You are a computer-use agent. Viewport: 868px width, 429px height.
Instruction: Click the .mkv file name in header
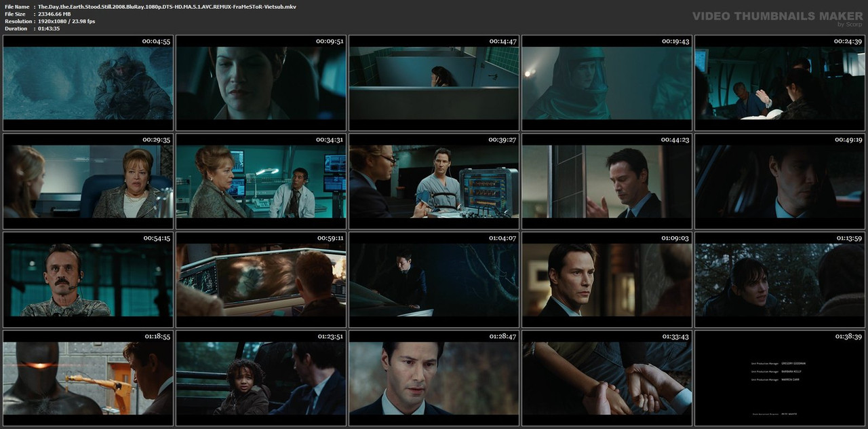167,6
